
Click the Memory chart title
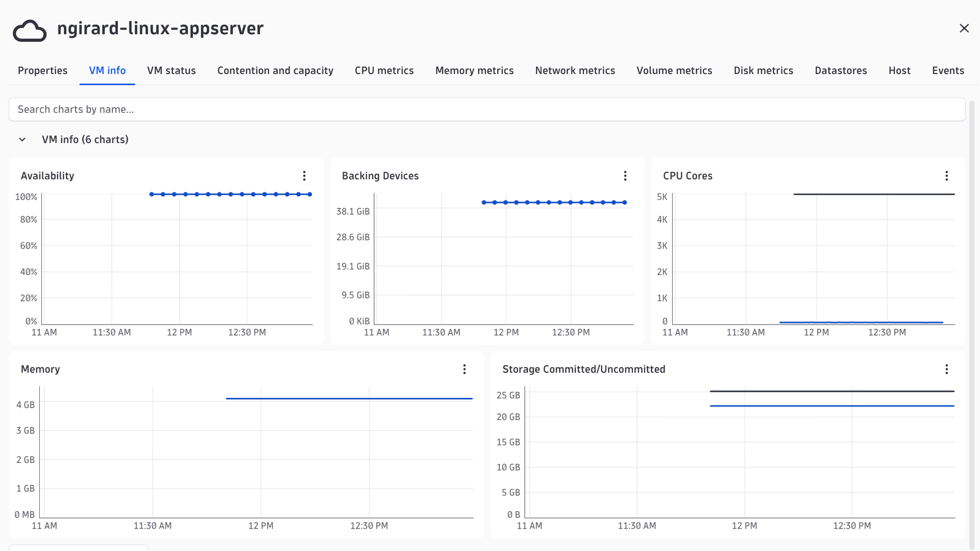click(x=40, y=369)
